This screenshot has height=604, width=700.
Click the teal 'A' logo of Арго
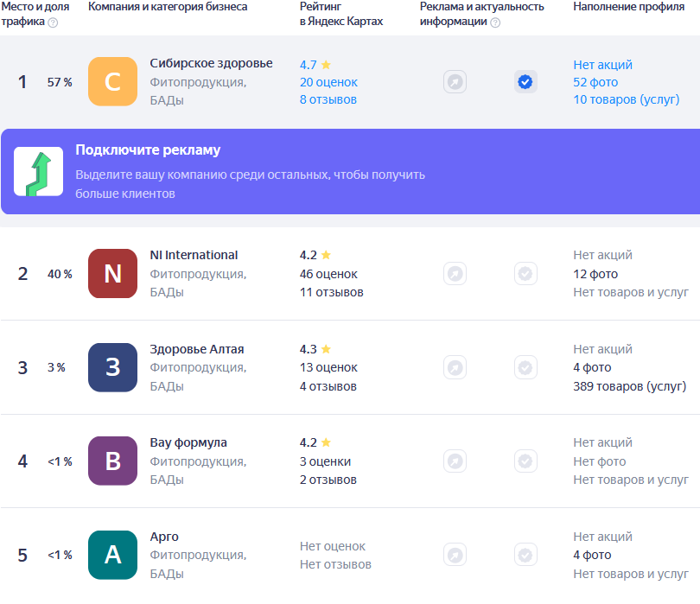pos(112,555)
